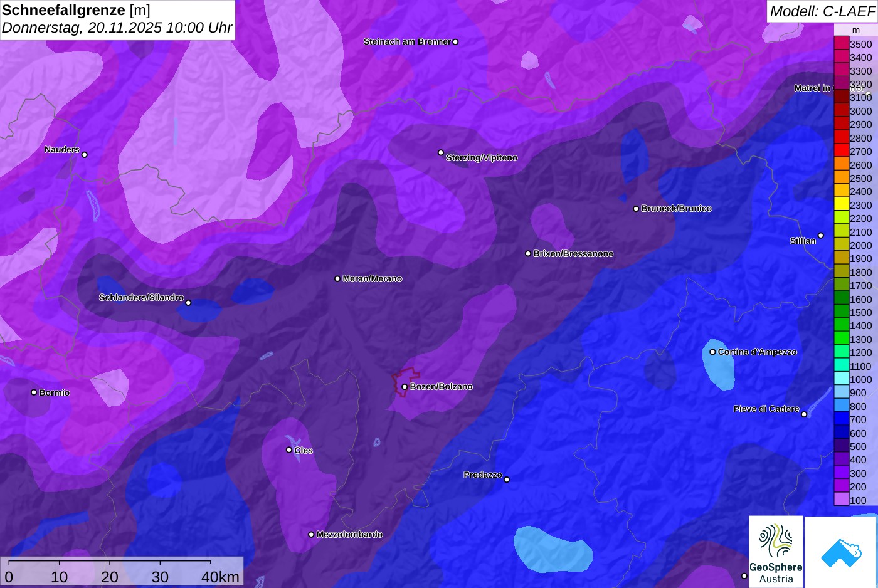Click the Schlanders/Silandro label
Viewport: 878px width, 588px height.
[x=141, y=297]
